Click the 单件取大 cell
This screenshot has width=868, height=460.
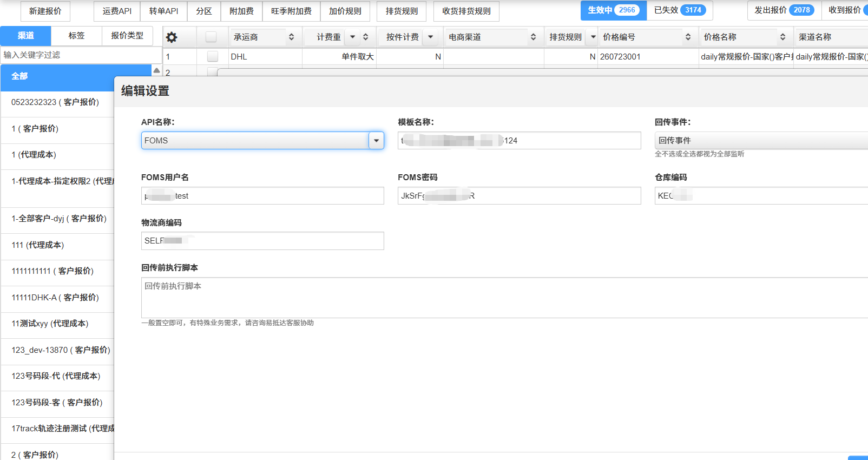[x=339, y=57]
